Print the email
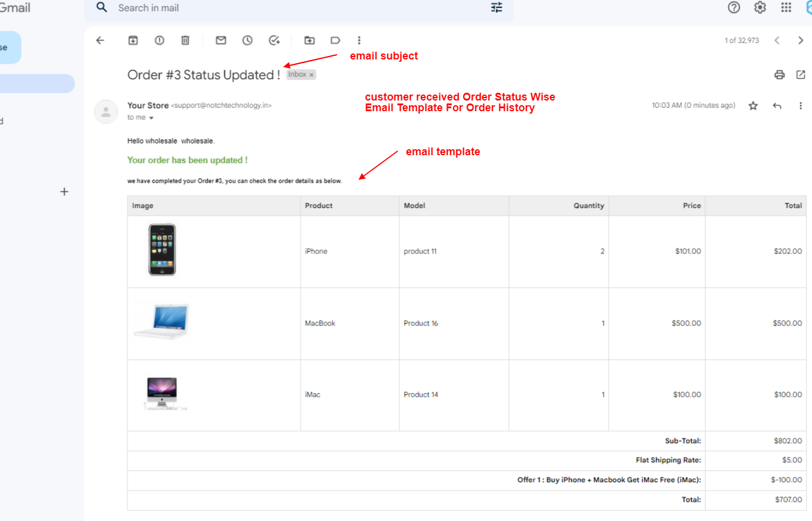812x521 pixels. click(779, 74)
